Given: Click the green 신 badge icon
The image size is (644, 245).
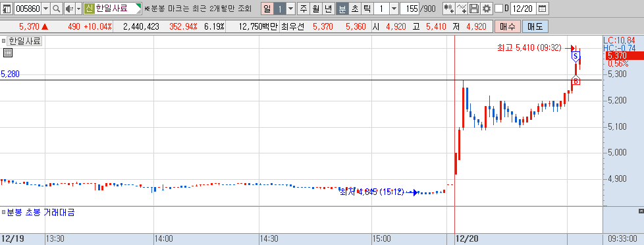Looking at the screenshot, I should point(89,8).
